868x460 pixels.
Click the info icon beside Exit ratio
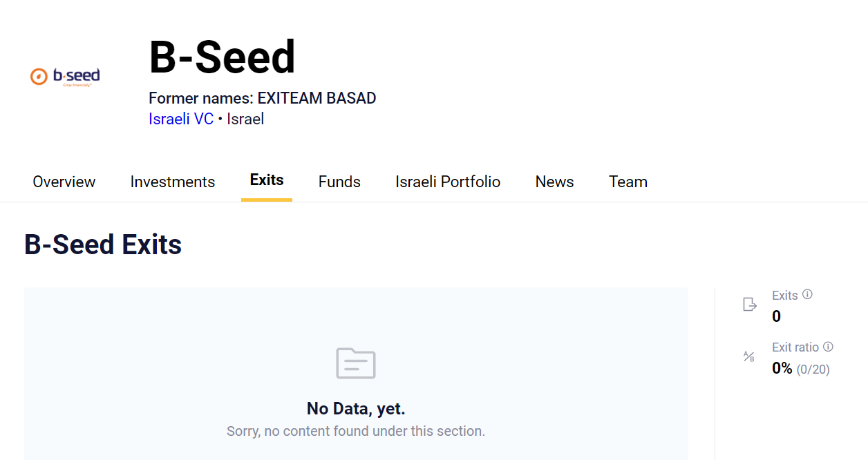tap(828, 347)
